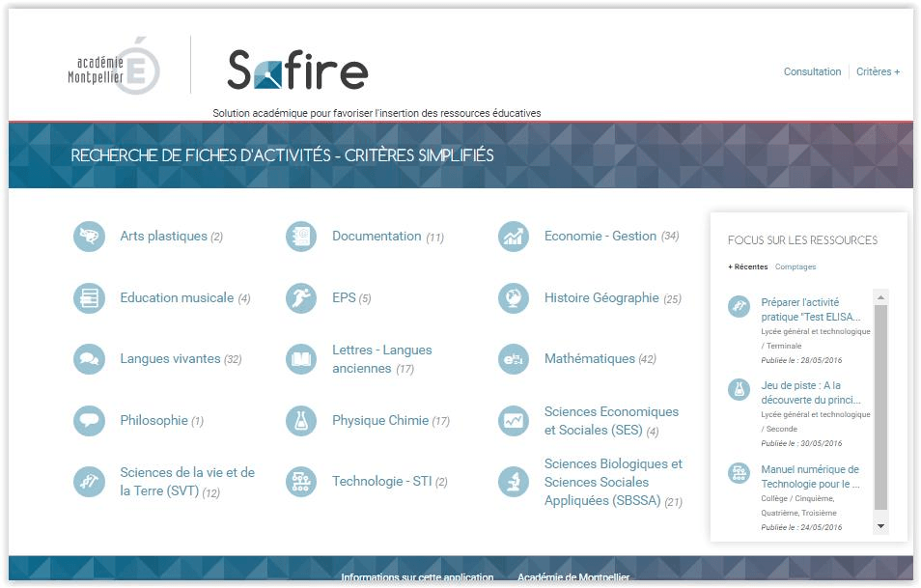This screenshot has width=921, height=588.
Task: Open the Sciences Biologiques et Sciences Sociales Appliquées link
Action: (613, 482)
